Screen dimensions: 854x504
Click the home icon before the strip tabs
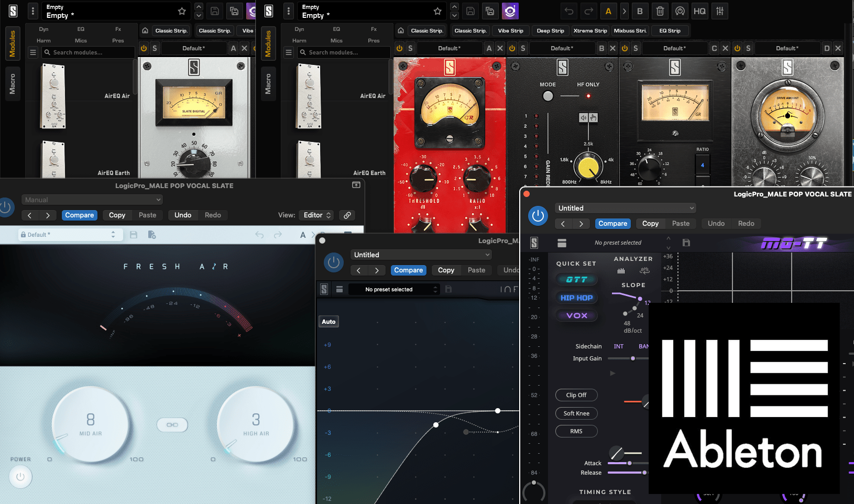pos(401,30)
